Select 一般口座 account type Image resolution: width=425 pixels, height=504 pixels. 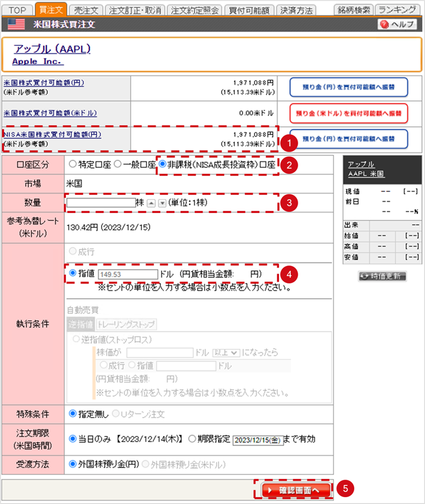(x=118, y=164)
